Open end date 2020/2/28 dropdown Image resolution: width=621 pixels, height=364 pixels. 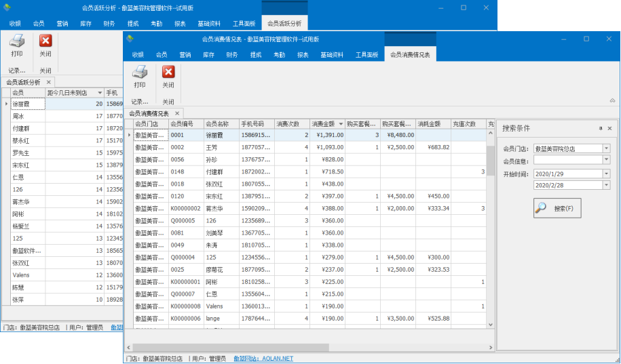(x=606, y=185)
